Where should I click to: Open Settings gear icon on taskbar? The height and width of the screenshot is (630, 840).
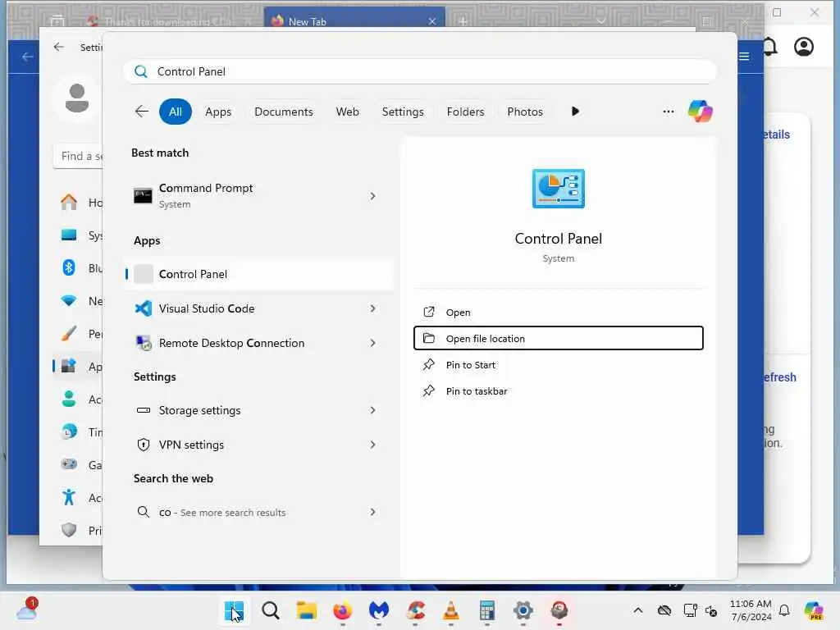tap(523, 610)
